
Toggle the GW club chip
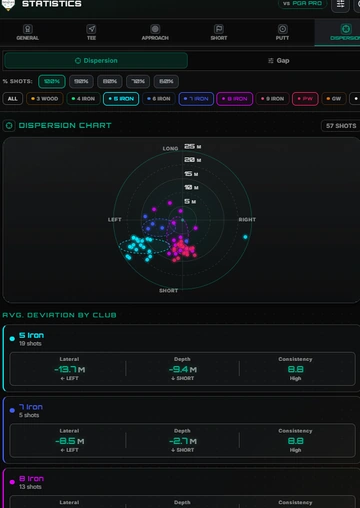coord(333,99)
